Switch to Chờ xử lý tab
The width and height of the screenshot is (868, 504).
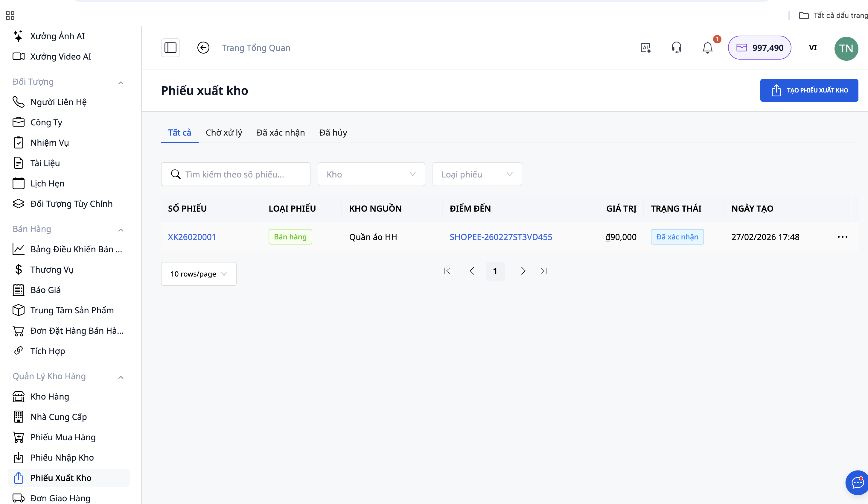(x=224, y=133)
